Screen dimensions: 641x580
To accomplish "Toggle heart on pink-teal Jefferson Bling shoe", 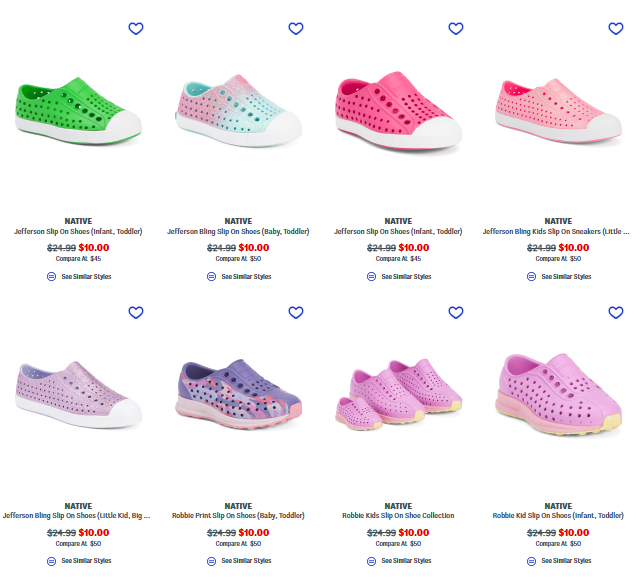I will tap(296, 29).
